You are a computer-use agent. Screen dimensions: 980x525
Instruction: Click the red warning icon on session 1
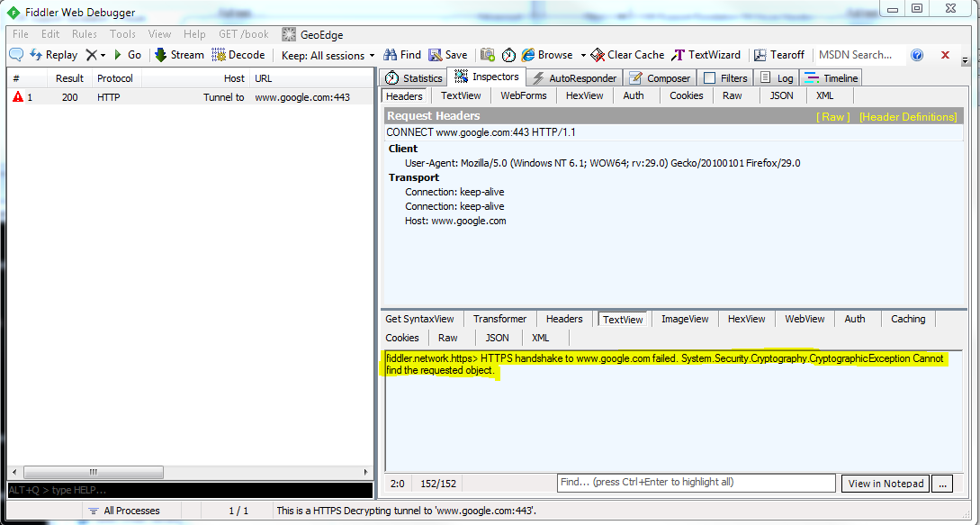coord(17,97)
